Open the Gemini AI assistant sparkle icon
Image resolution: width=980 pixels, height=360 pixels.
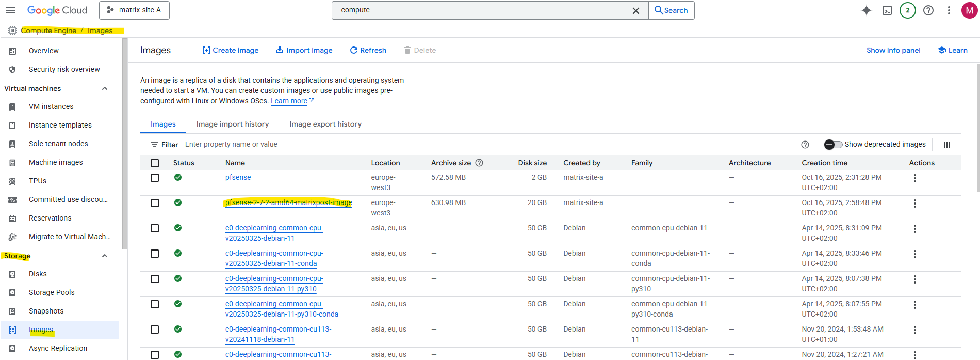(867, 10)
